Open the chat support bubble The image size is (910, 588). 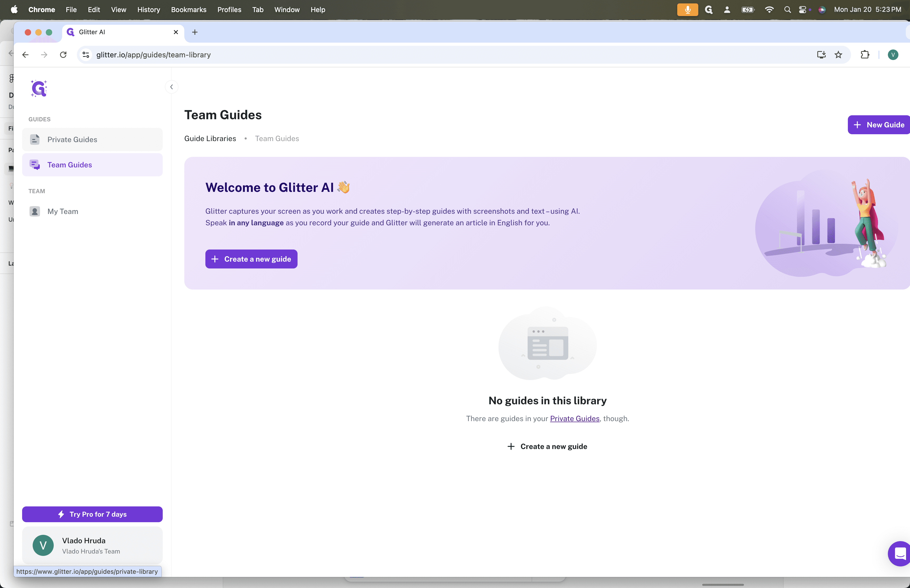click(900, 554)
